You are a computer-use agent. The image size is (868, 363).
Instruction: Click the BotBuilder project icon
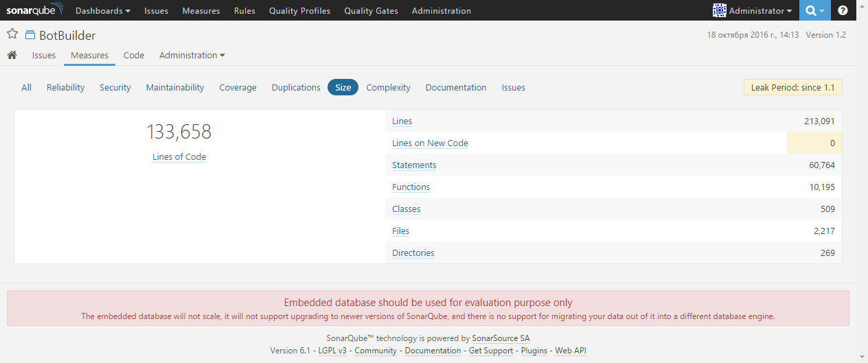click(30, 35)
